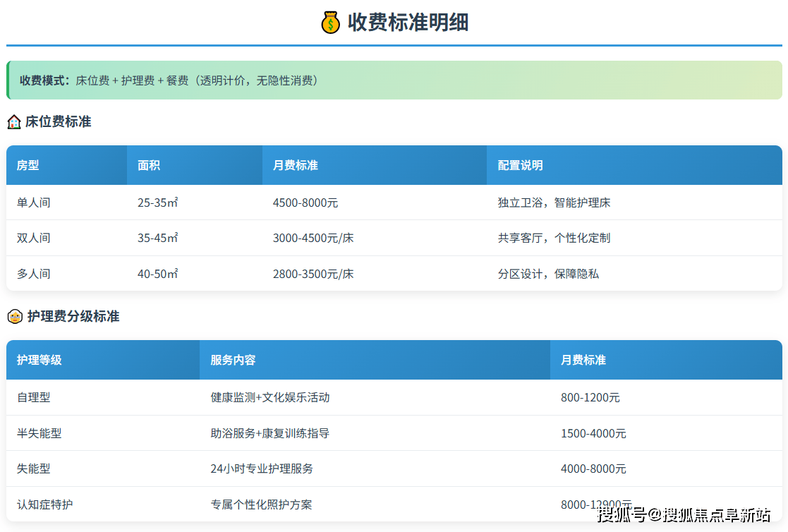Image resolution: width=788 pixels, height=532 pixels.
Task: Click the house icon before 床位费标准
Action: [x=14, y=121]
